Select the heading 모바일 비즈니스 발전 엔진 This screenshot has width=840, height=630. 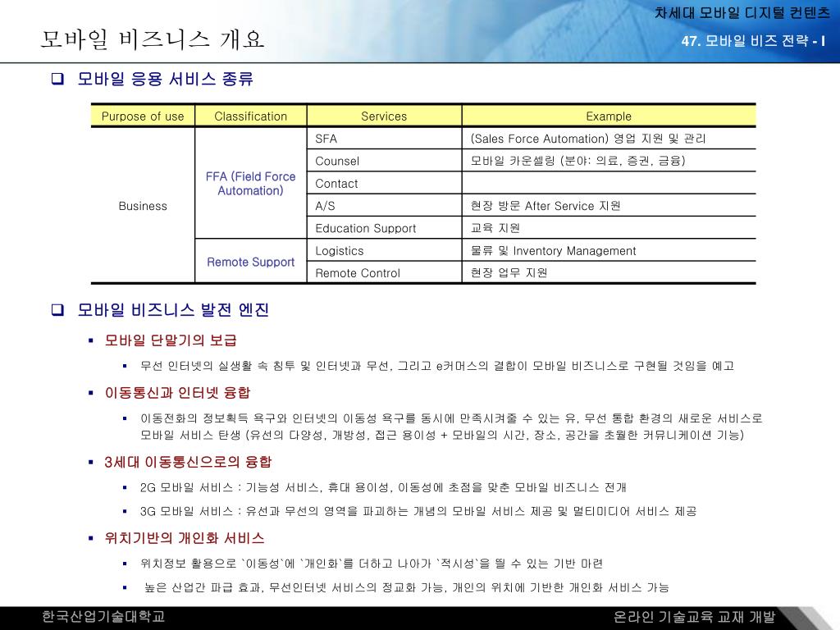point(173,309)
